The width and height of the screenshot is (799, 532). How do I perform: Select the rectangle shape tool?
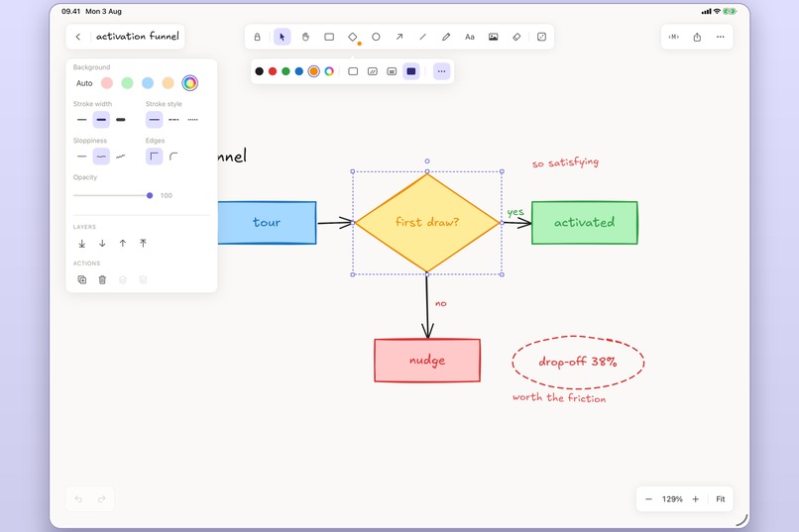[329, 37]
